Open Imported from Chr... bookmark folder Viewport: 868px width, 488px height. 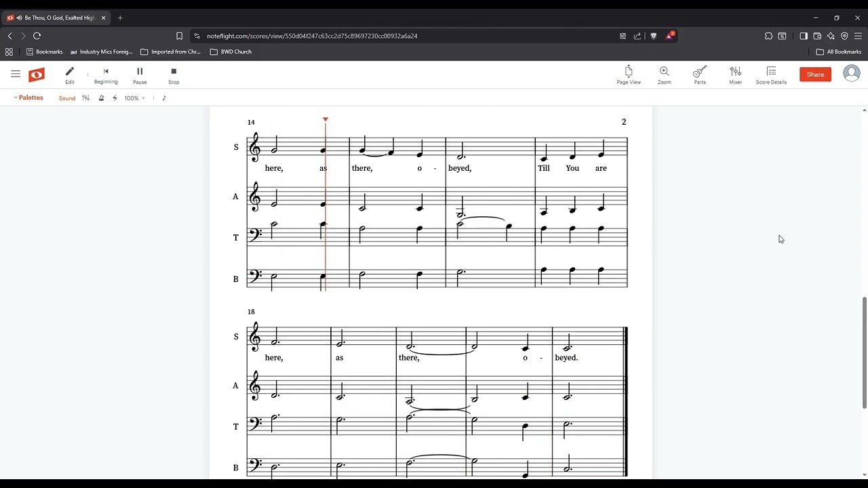[171, 52]
